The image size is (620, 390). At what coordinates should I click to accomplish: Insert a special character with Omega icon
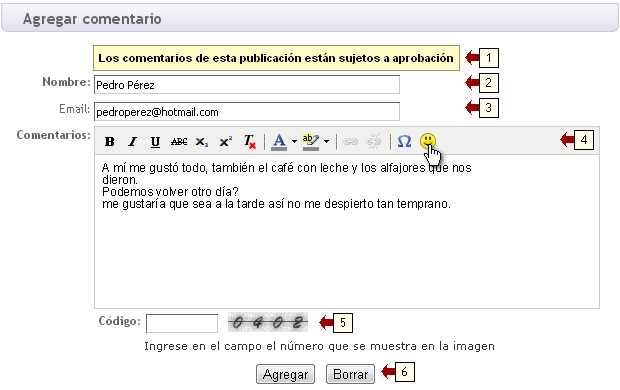tap(404, 141)
